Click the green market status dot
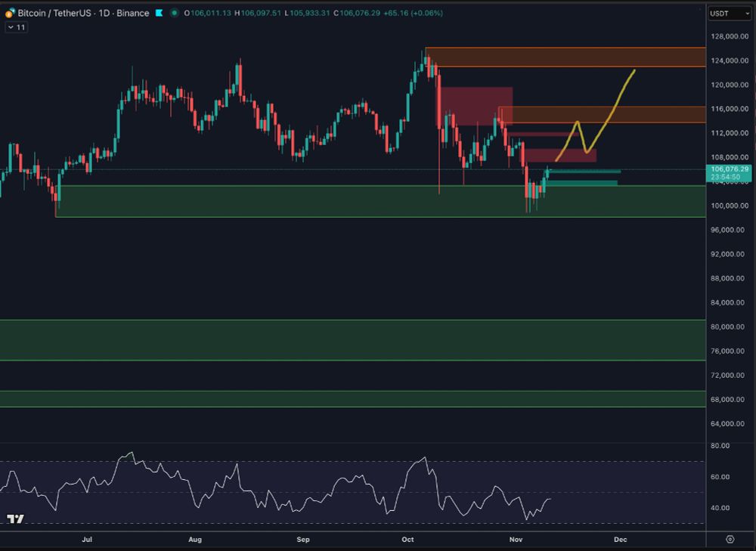The width and height of the screenshot is (756, 551). coord(175,13)
